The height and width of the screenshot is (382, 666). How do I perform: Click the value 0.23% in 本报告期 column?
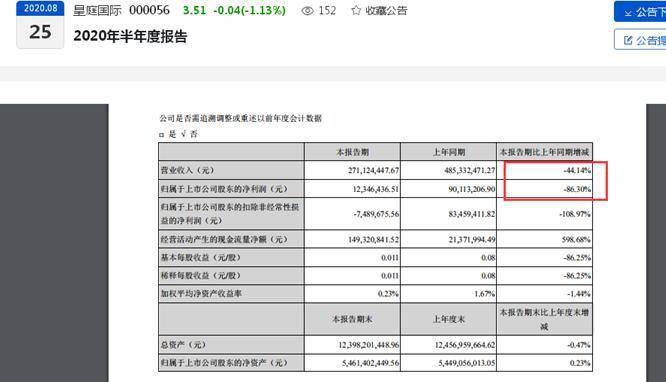coord(388,294)
